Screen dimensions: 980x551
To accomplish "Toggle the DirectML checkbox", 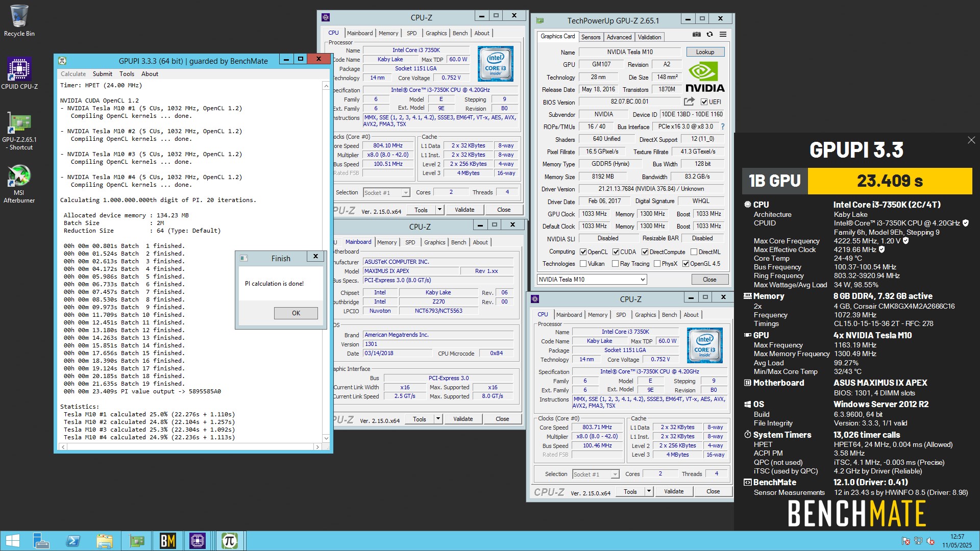I will coord(694,252).
